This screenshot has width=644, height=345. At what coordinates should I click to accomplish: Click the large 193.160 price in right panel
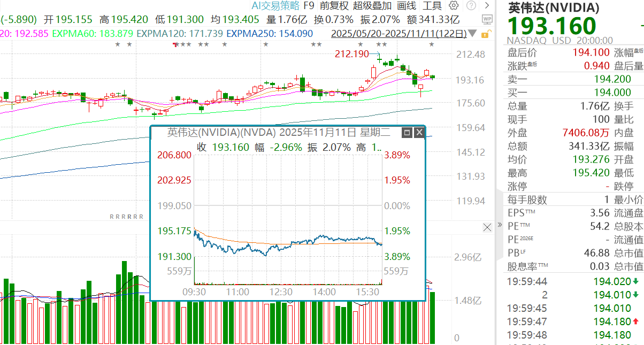point(551,26)
